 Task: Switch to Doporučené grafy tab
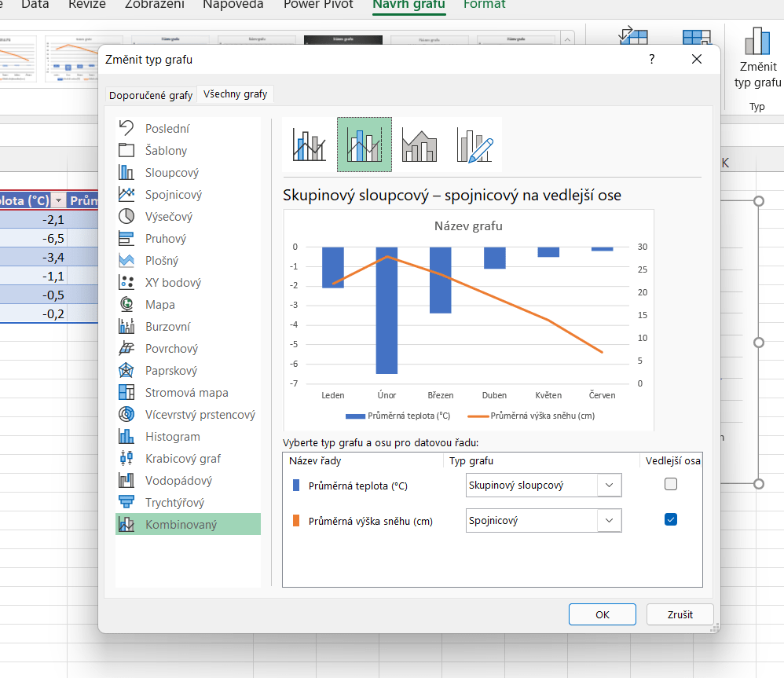click(150, 95)
